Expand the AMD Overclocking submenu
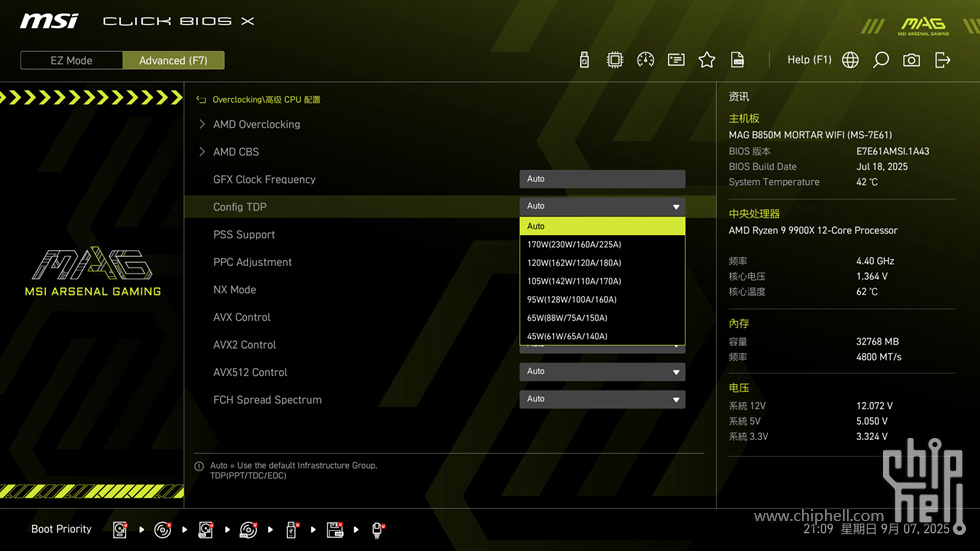Image resolution: width=980 pixels, height=551 pixels. [x=256, y=124]
